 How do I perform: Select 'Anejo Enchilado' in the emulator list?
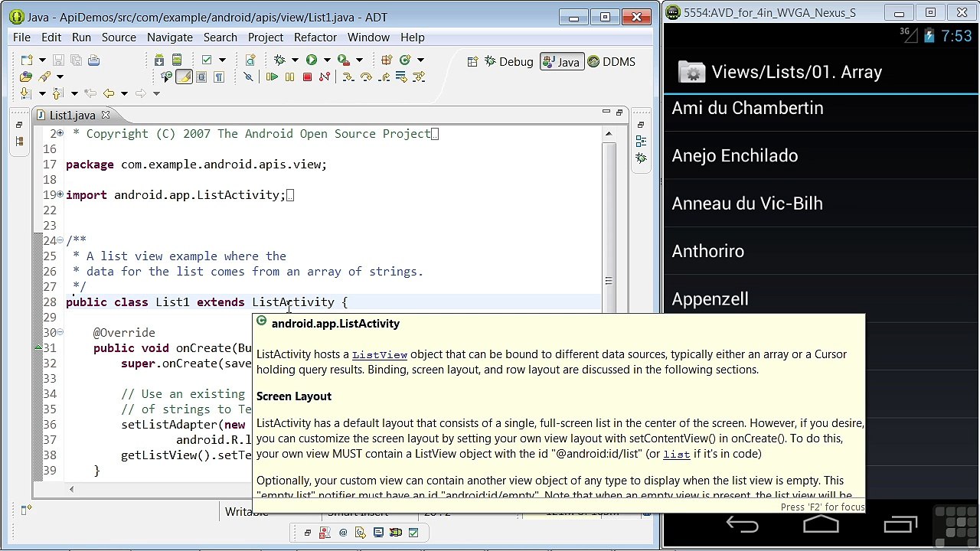click(821, 156)
